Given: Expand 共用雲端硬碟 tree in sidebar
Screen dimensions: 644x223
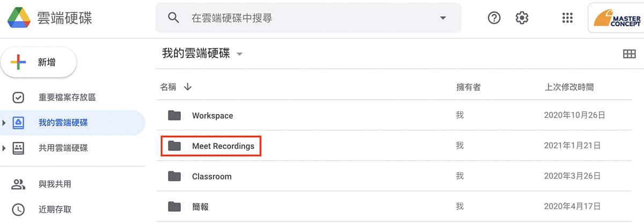Looking at the screenshot, I should click(4, 148).
